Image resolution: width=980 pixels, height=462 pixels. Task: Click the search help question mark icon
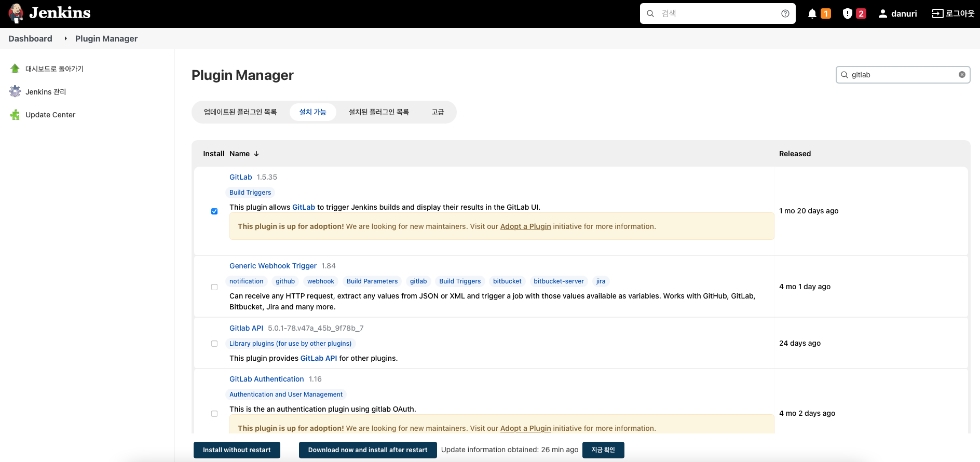(x=785, y=13)
